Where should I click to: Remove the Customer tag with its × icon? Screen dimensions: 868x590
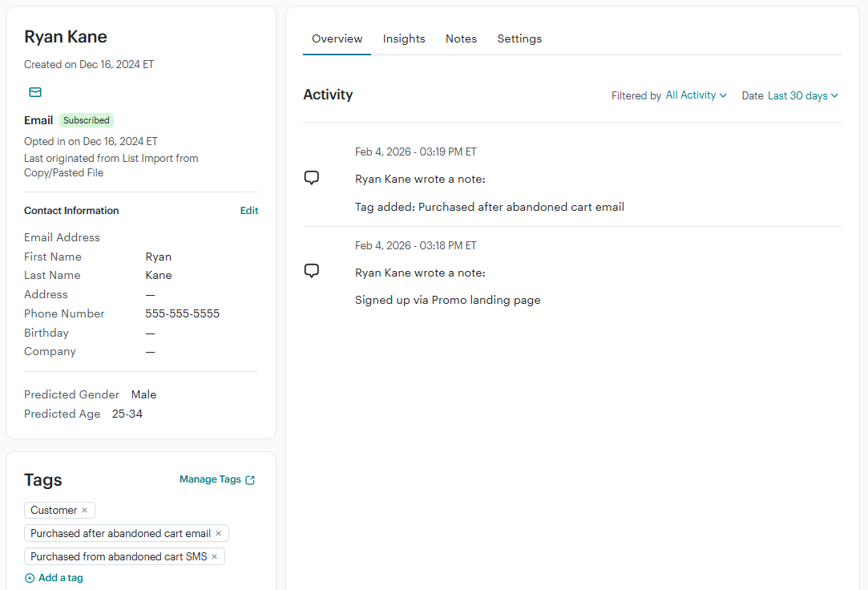tap(83, 510)
